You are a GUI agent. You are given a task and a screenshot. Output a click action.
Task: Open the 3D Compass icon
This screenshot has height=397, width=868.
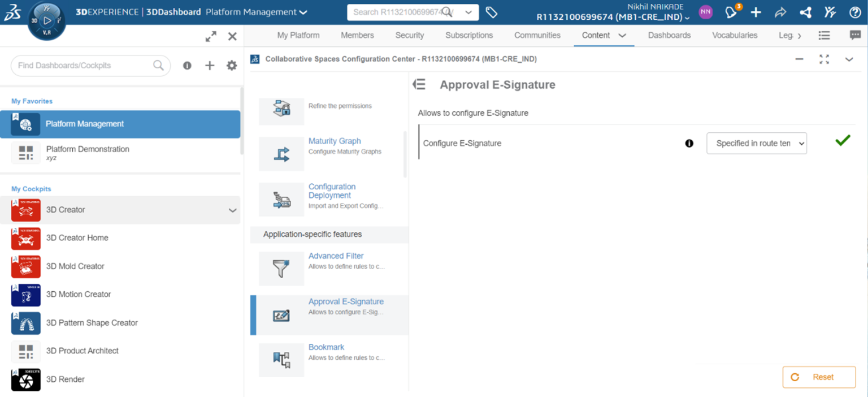46,20
